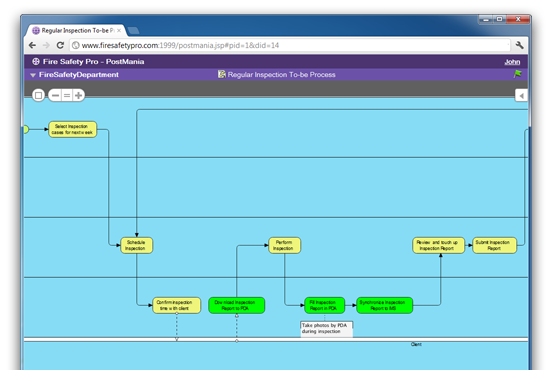The height and width of the screenshot is (370, 550).
Task: Select Confirm inspection time with client task
Action: coord(177,305)
